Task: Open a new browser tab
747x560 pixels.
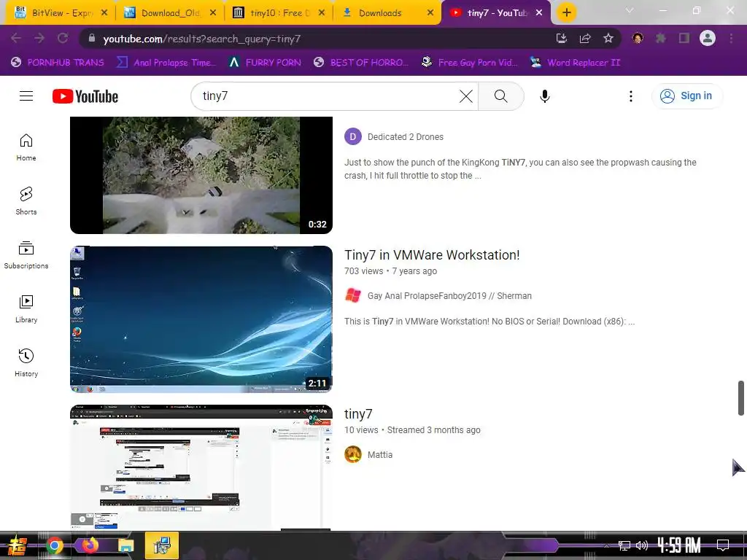Action: [x=566, y=13]
